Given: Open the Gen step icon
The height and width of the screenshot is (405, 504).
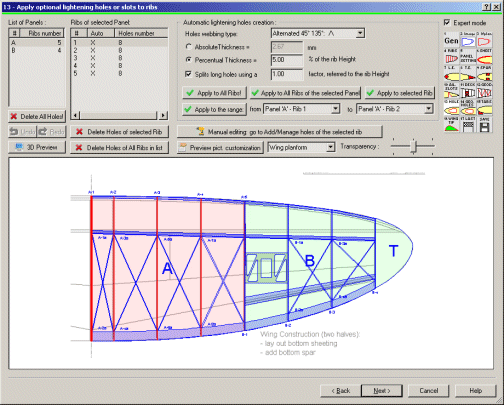Looking at the screenshot, I should 451,40.
